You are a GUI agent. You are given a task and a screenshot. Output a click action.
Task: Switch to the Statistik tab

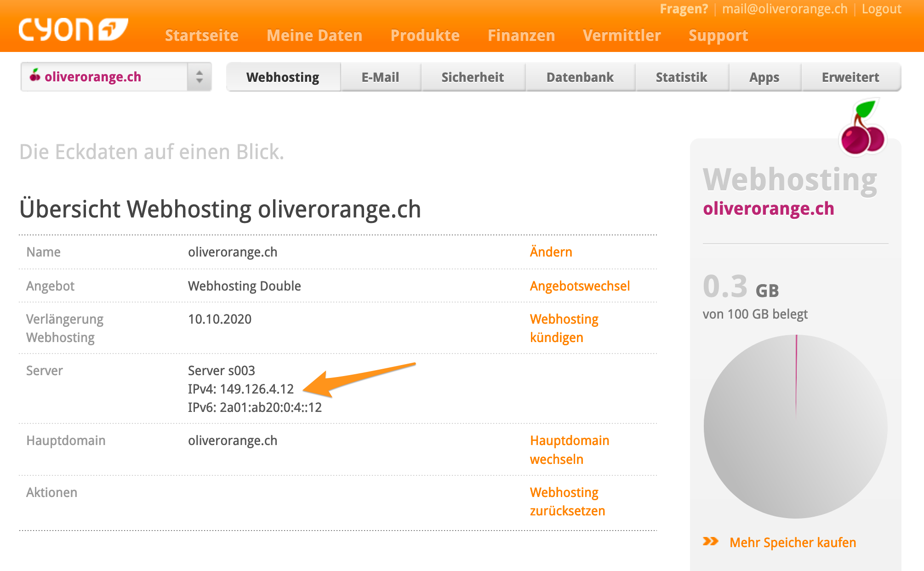682,77
